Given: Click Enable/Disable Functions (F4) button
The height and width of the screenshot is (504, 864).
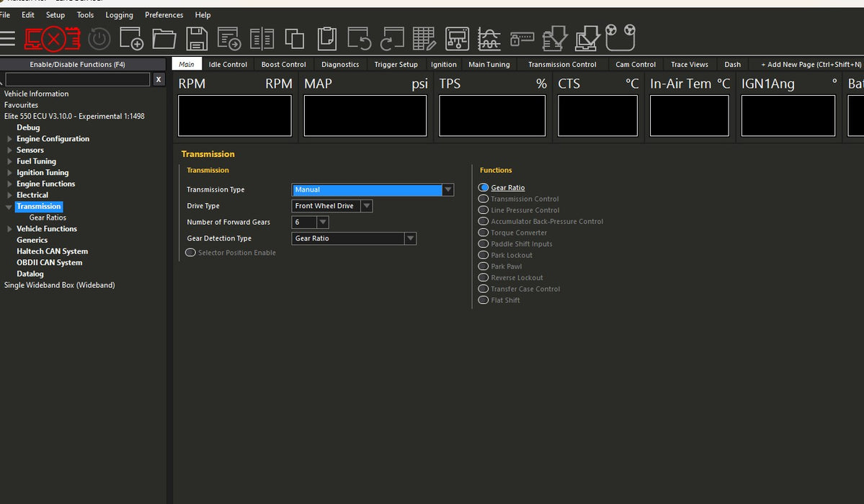Looking at the screenshot, I should [x=77, y=64].
